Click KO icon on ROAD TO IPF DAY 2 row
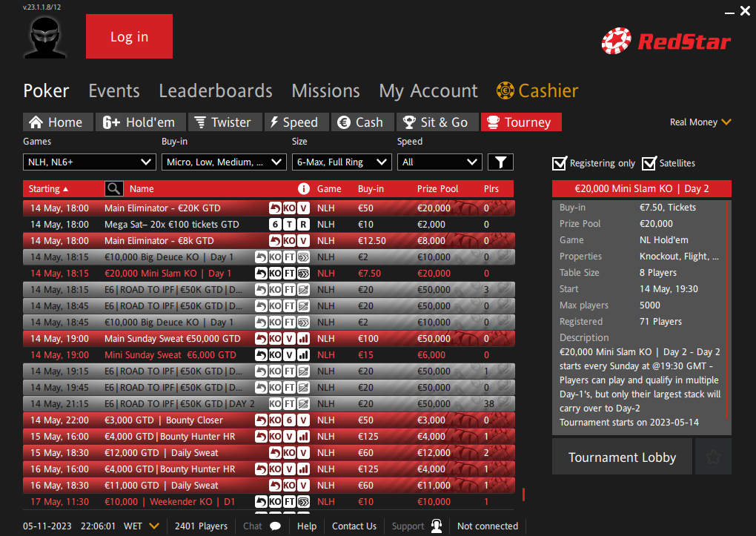Screen dimensions: 756x536 coord(275,404)
